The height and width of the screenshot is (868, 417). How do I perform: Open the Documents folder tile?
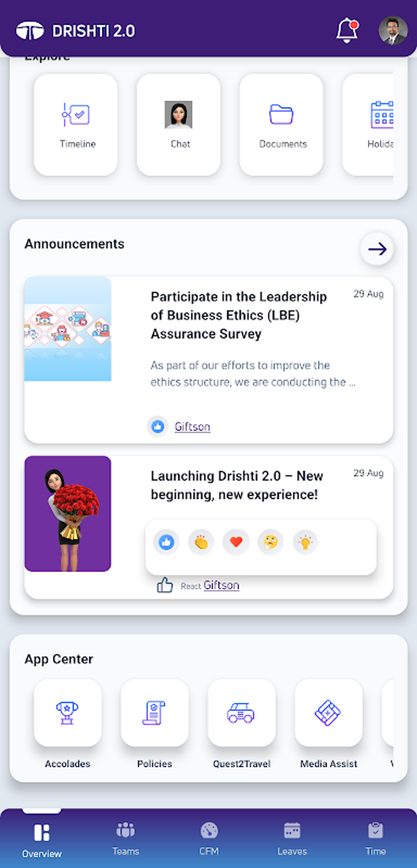281,125
